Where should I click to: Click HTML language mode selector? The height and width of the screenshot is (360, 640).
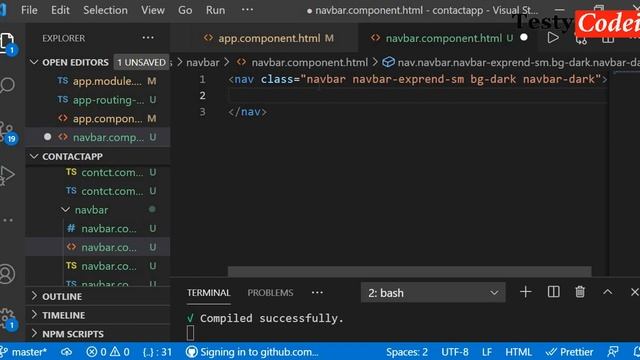pyautogui.click(x=518, y=352)
